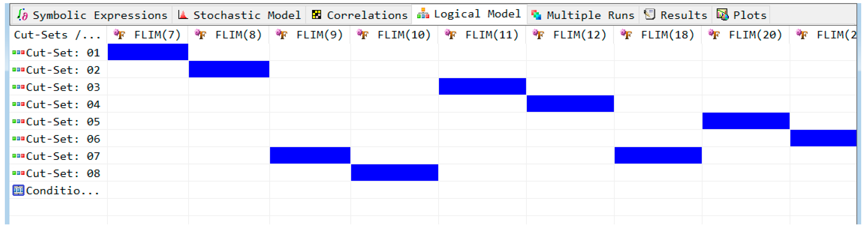
Task: Click the Stochastic Model tab icon
Action: coord(183,15)
